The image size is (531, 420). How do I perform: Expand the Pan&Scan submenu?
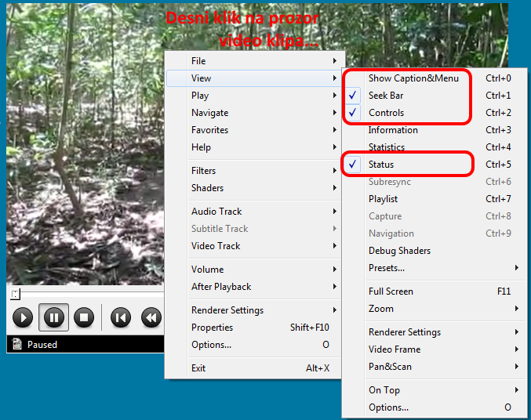(x=435, y=367)
